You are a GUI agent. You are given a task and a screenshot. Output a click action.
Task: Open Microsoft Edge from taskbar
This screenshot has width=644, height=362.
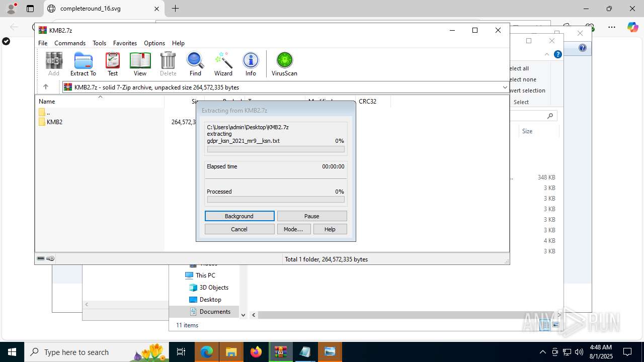coord(207,352)
